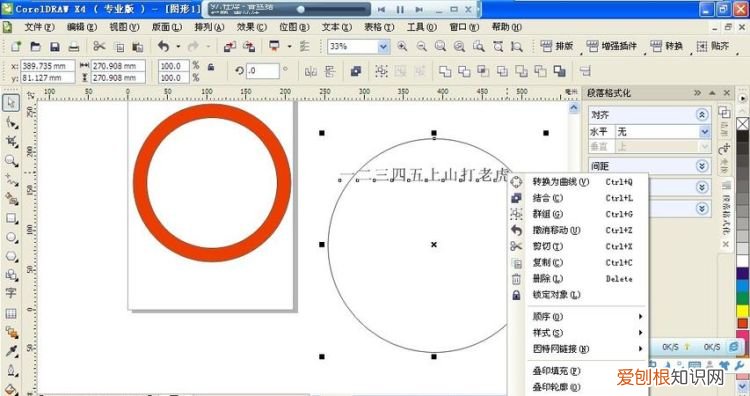Image resolution: width=750 pixels, height=396 pixels.
Task: Open the 水平 alignment dropdown
Action: pos(705,132)
